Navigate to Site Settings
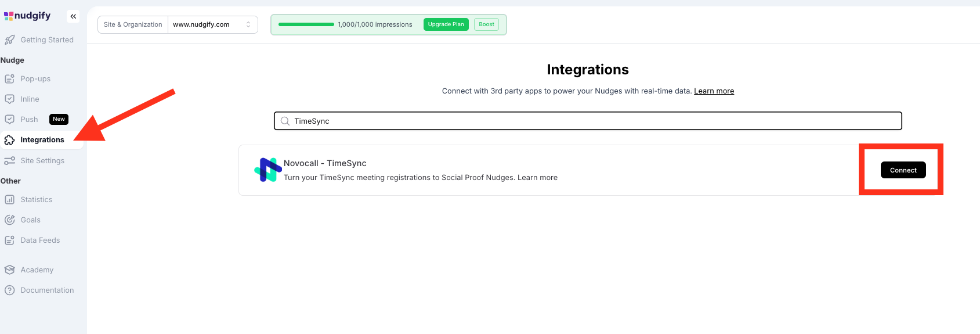This screenshot has height=334, width=980. click(x=42, y=161)
